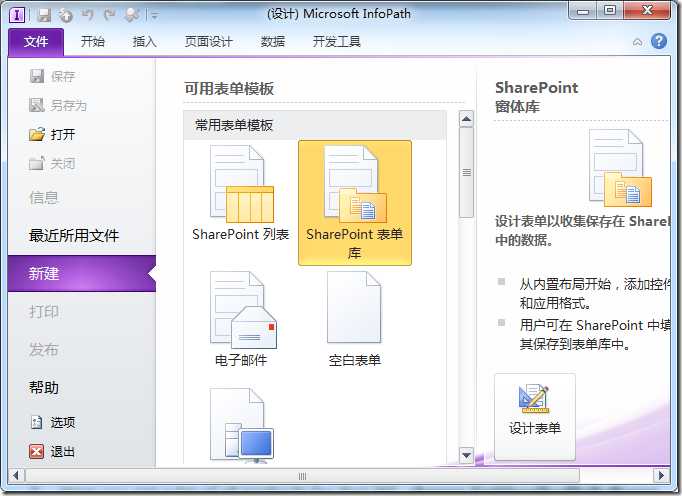682x496 pixels.
Task: Select 帮助 in the backstage menu
Action: click(x=43, y=387)
